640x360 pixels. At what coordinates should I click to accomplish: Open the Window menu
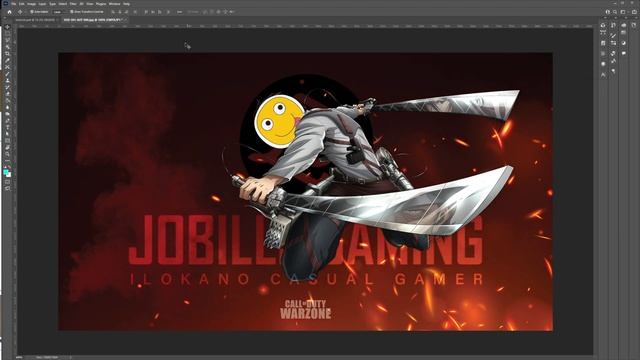tap(114, 4)
